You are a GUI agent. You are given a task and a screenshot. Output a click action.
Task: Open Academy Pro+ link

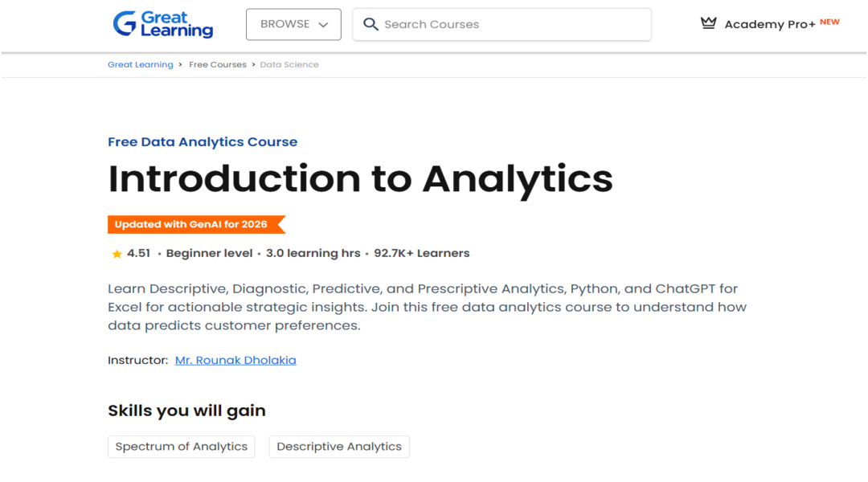pos(769,24)
